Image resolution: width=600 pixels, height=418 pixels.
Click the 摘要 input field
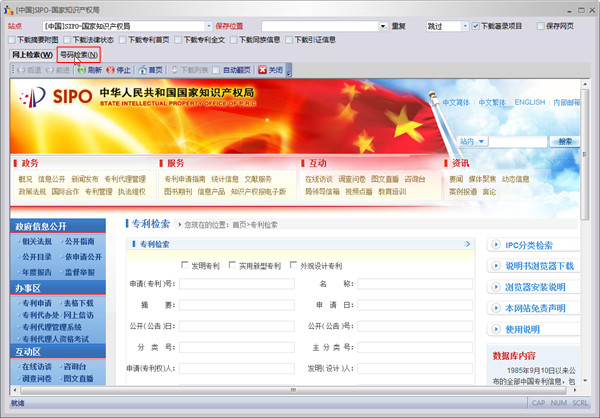(237, 305)
